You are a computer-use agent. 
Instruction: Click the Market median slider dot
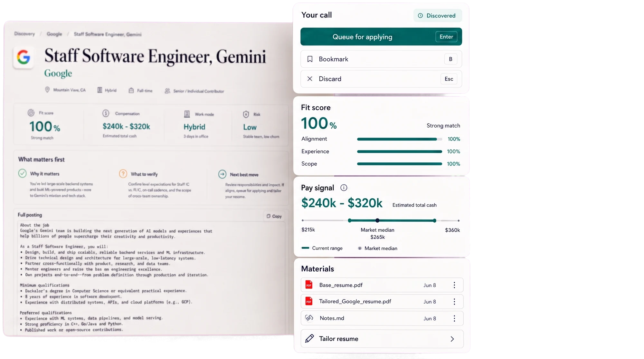coord(377,220)
